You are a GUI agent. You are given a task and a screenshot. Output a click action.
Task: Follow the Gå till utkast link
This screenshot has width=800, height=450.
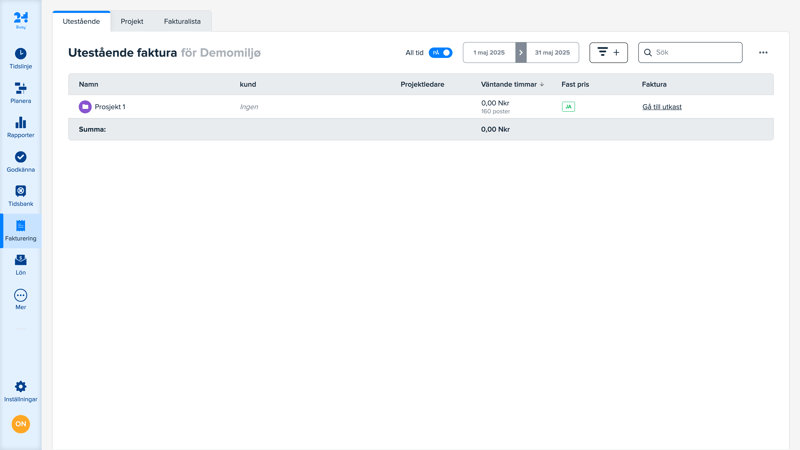(662, 107)
